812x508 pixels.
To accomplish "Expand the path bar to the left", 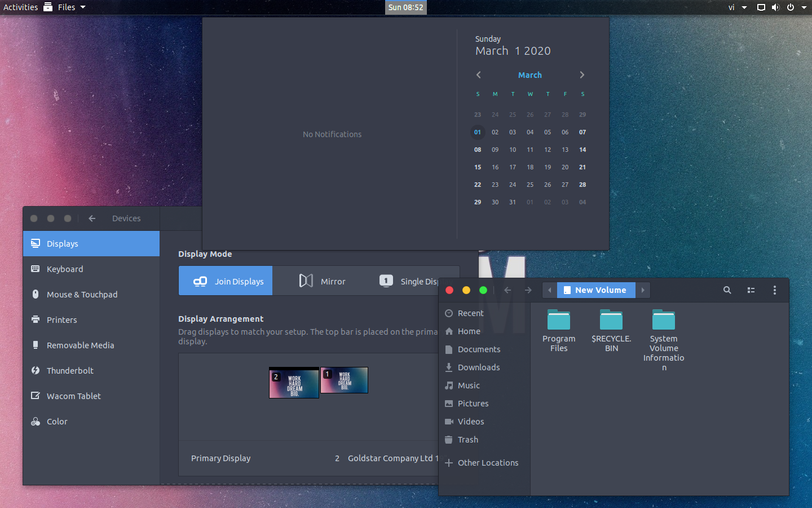I will coord(550,290).
